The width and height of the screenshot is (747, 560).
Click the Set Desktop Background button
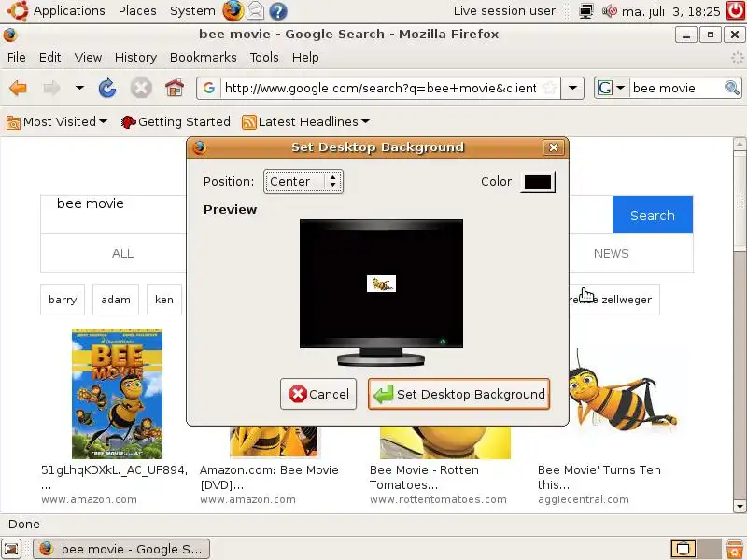click(458, 394)
